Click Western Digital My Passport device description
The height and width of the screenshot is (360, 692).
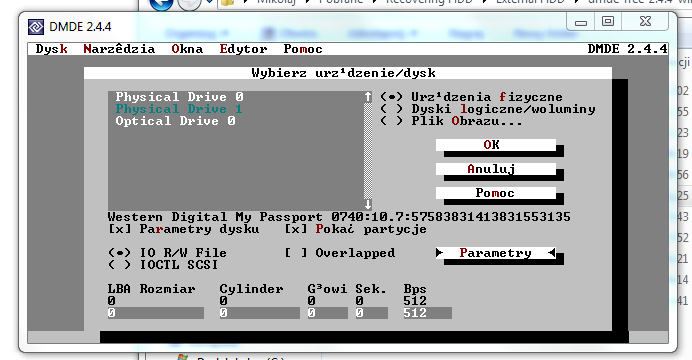(x=339, y=217)
